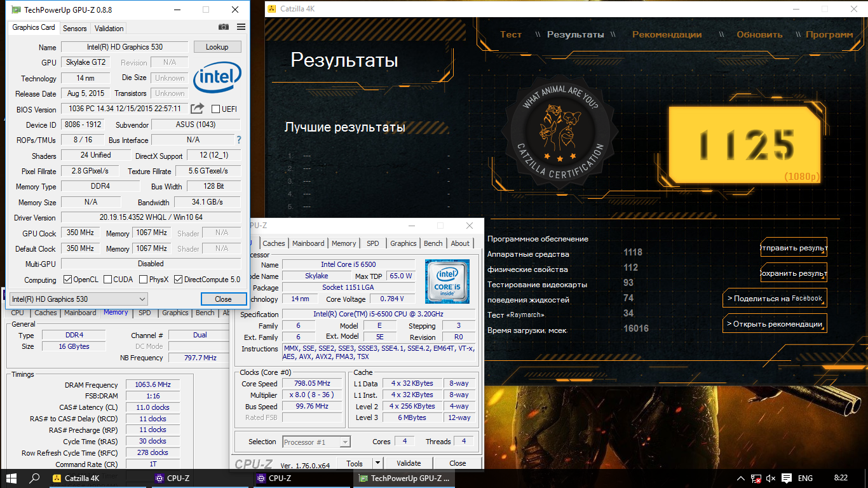
Task: Click the CPU-Z Specification field
Action: click(x=378, y=314)
